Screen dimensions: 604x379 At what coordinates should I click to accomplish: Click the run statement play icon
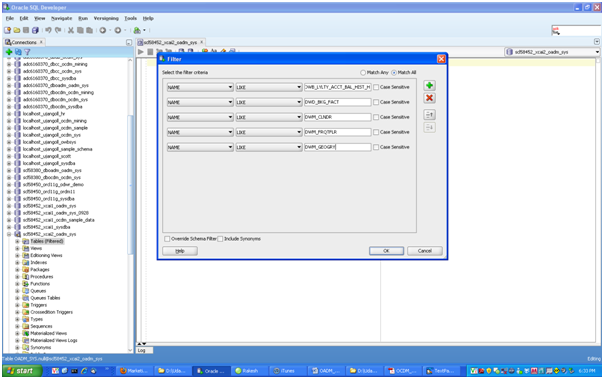coord(141,52)
